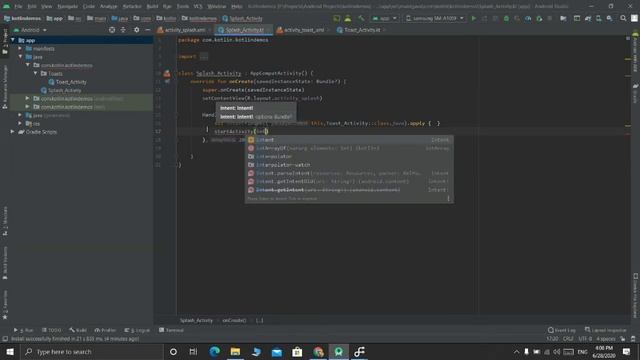This screenshot has width=640, height=360.
Task: Open the TODO tool window
Action: point(51,330)
